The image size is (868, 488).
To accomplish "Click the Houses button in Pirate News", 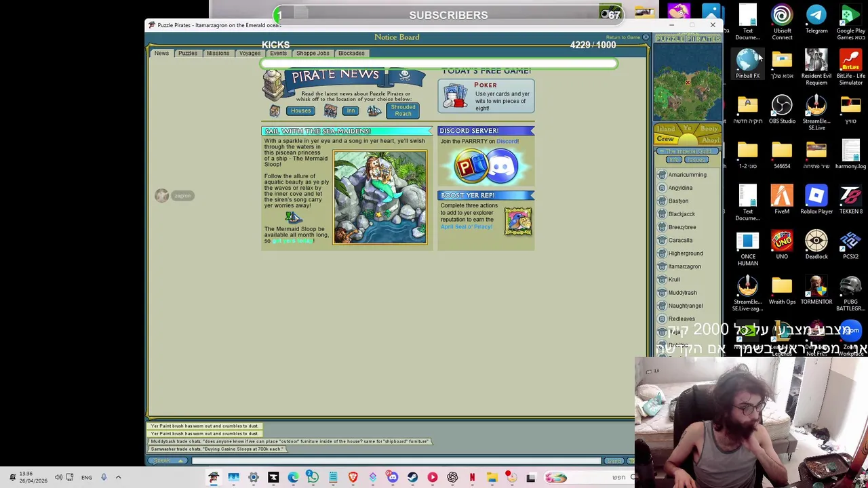I will tap(300, 110).
